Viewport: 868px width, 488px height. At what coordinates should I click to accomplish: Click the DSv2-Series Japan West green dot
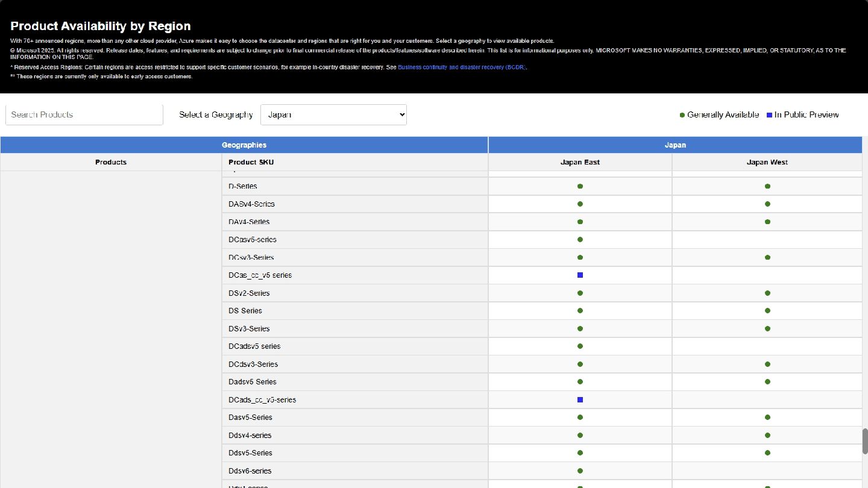pyautogui.click(x=767, y=293)
